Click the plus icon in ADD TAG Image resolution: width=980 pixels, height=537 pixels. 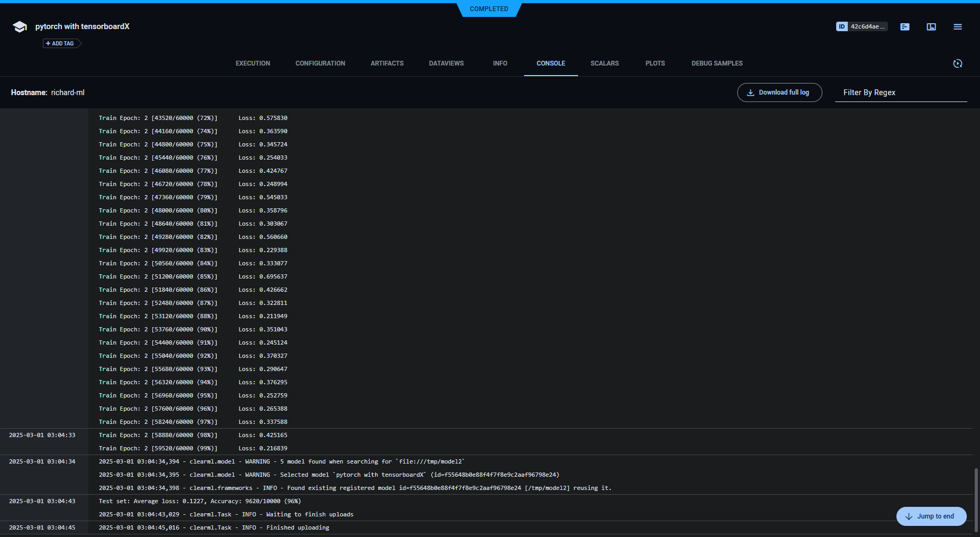(x=48, y=43)
